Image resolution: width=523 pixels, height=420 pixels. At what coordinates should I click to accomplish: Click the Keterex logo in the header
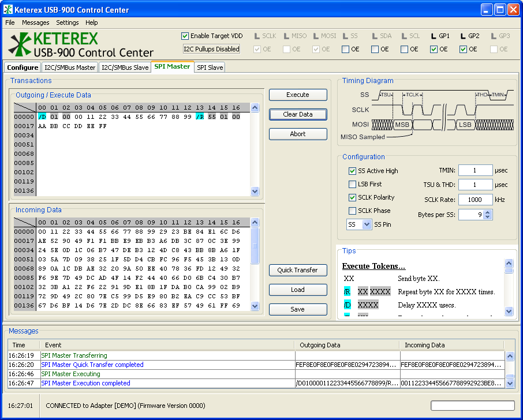[x=81, y=46]
